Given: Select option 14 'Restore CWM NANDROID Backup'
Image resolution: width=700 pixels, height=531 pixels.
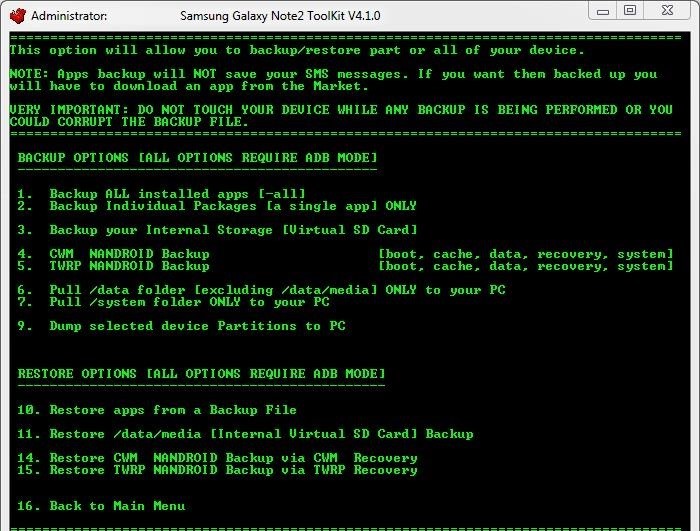Looking at the screenshot, I should coord(217,458).
